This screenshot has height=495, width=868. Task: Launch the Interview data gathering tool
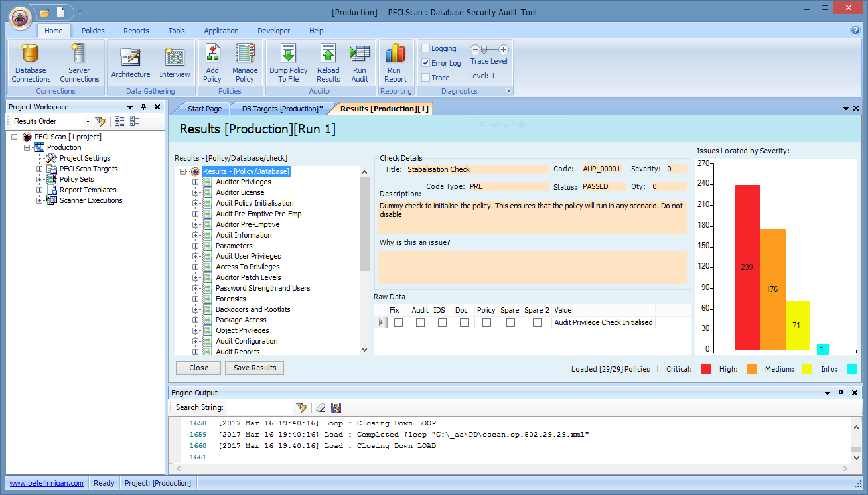[175, 63]
